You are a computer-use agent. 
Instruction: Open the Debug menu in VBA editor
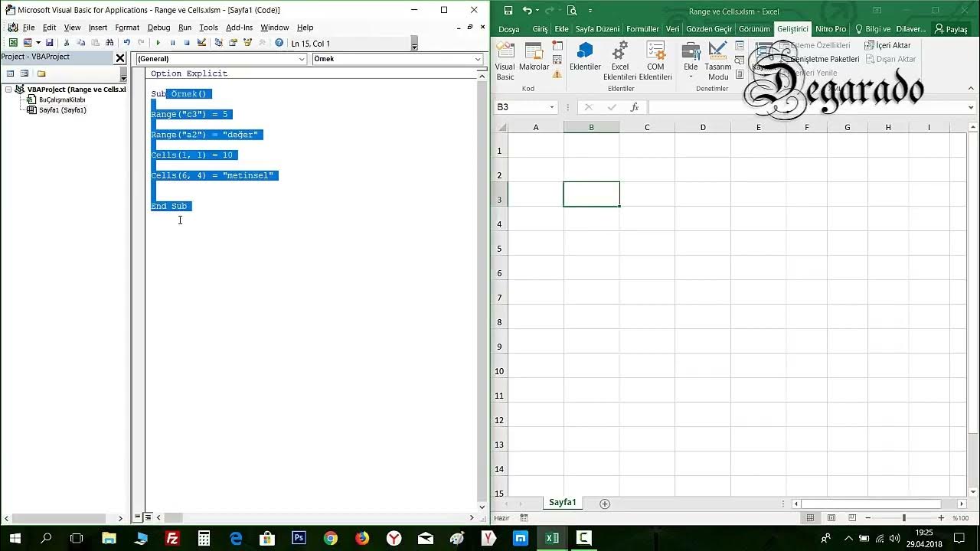pos(158,28)
